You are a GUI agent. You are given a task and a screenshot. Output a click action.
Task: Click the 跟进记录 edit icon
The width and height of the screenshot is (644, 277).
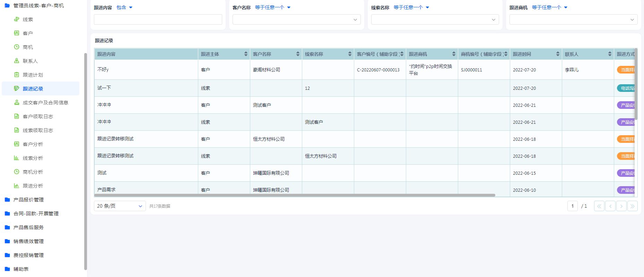tap(16, 89)
